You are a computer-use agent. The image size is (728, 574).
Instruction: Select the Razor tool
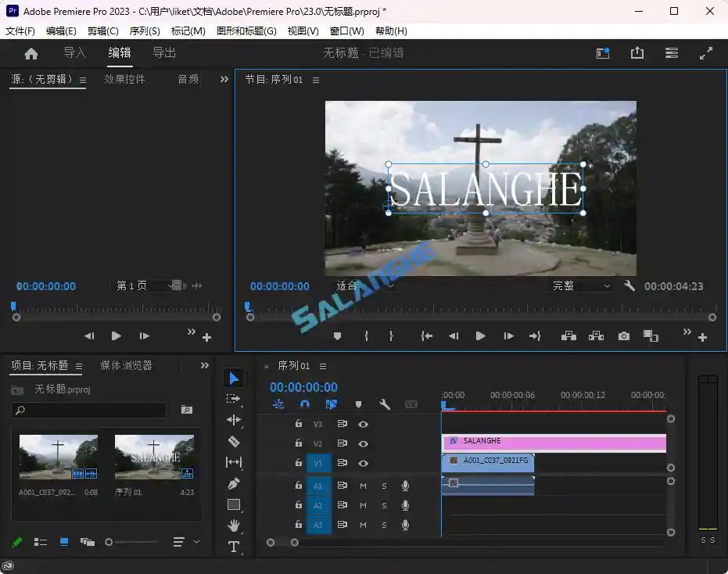[x=234, y=440]
